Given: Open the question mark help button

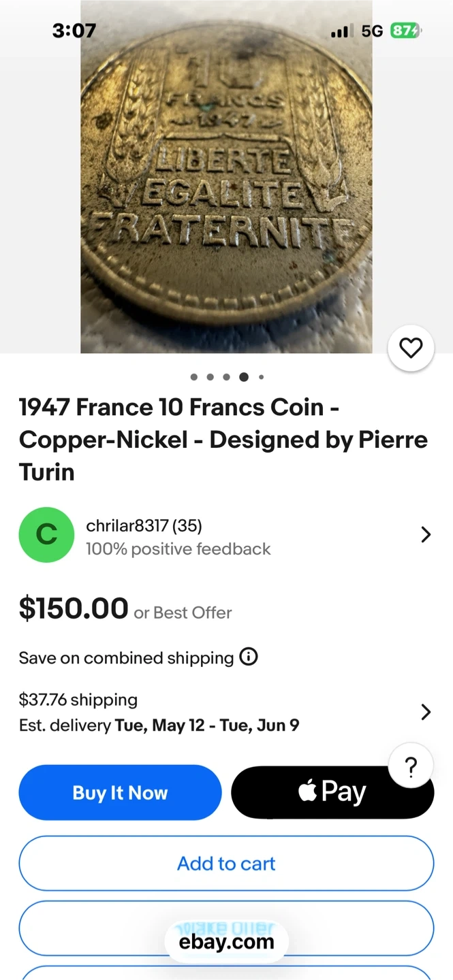Looking at the screenshot, I should pos(411,767).
